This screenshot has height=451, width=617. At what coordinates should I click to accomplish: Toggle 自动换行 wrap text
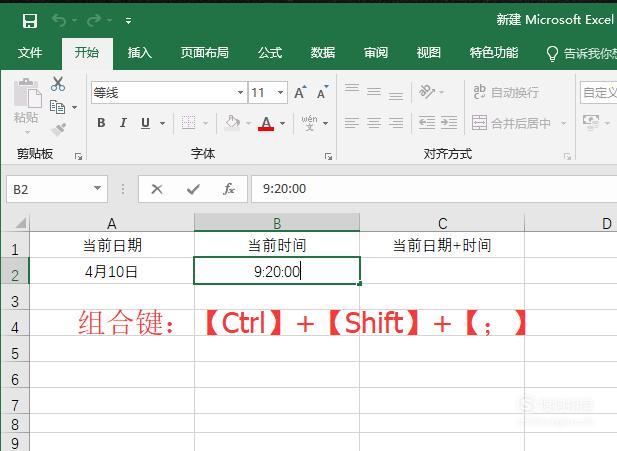pos(505,92)
